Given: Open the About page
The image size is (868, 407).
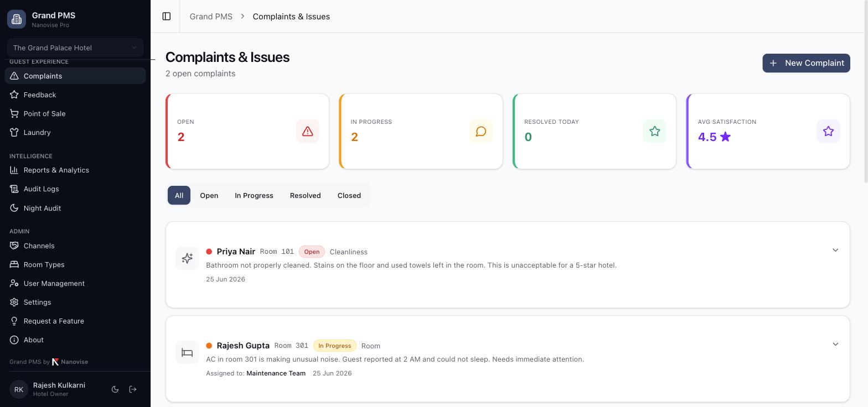Looking at the screenshot, I should tap(75, 340).
